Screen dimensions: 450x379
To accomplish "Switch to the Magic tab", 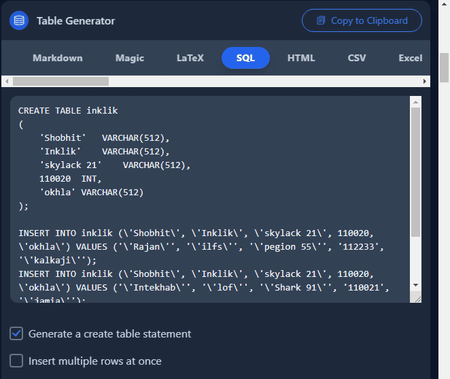I will 130,58.
